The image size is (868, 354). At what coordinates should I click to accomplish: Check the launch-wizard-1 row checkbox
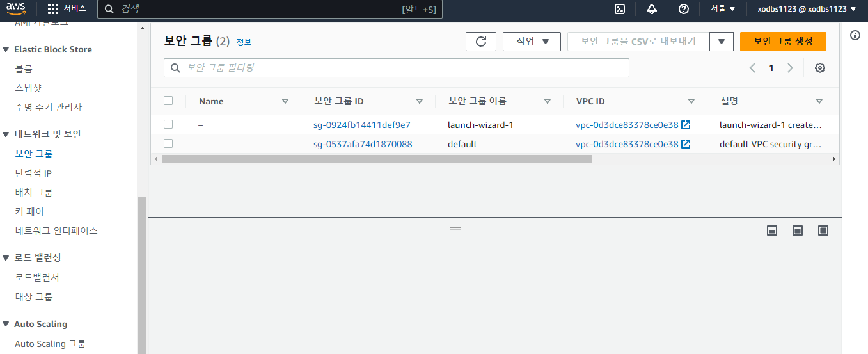coord(168,124)
